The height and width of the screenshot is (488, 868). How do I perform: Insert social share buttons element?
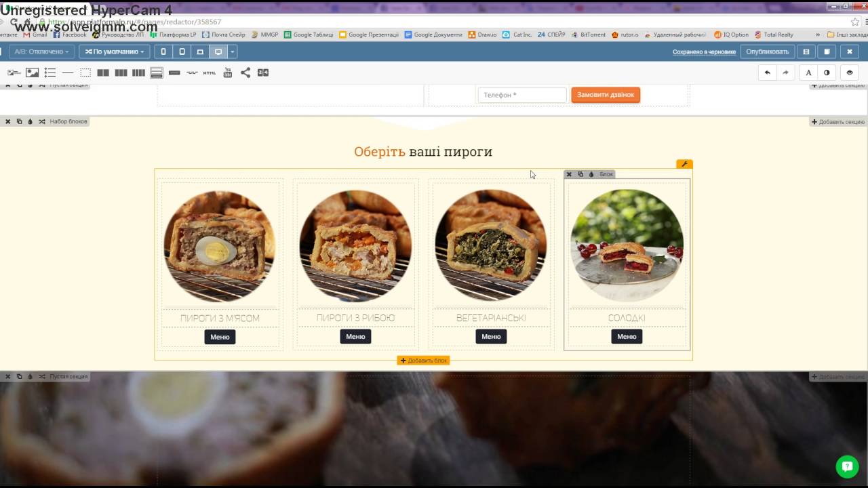coord(245,73)
